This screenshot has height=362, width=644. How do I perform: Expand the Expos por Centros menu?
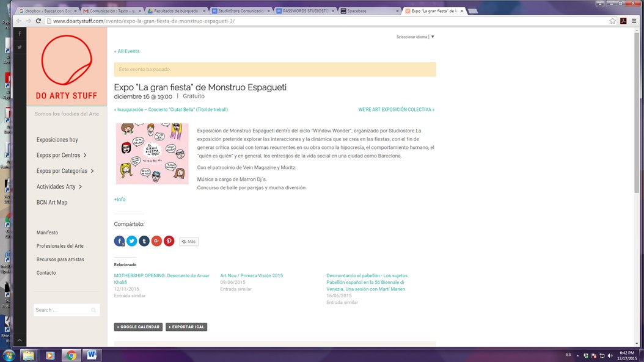62,155
